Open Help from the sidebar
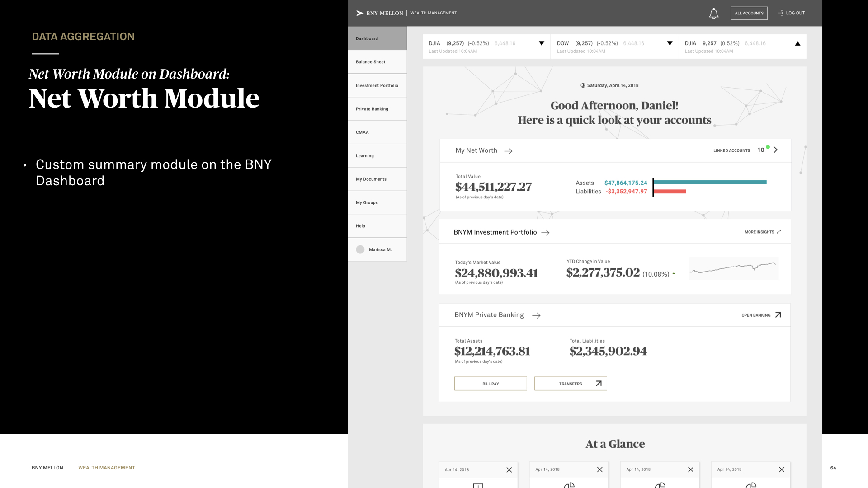868x488 pixels. [377, 226]
